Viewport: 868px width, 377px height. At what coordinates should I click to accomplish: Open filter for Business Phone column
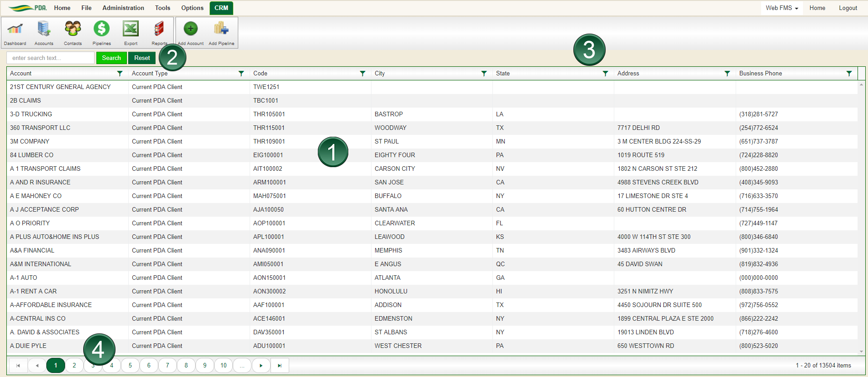click(x=849, y=74)
